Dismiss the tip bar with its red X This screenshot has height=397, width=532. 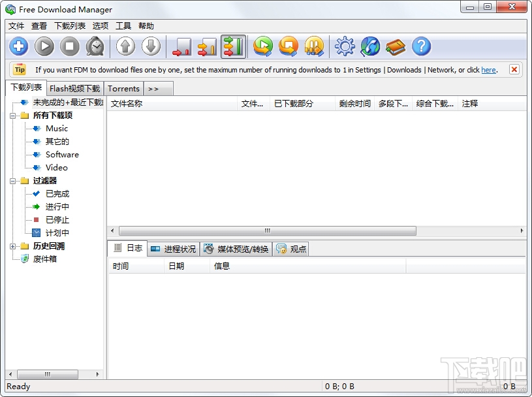click(x=515, y=69)
